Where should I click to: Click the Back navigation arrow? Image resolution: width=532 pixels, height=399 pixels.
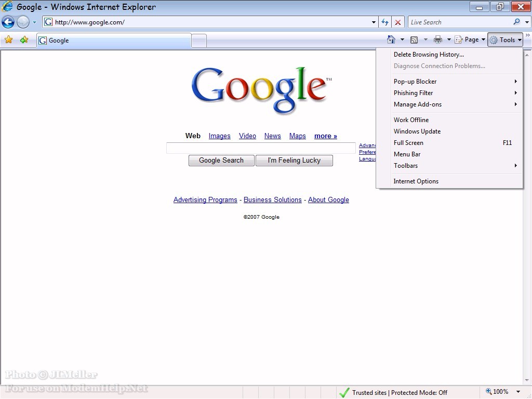tap(8, 22)
